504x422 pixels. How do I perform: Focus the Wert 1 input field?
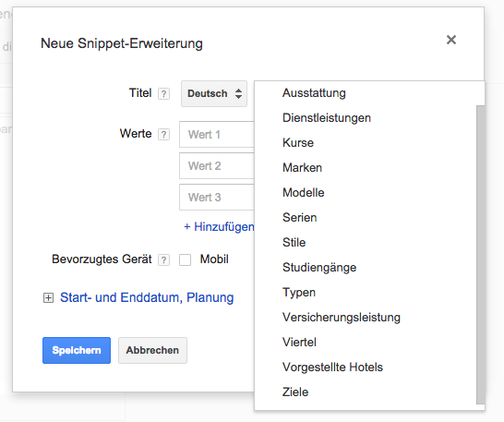(x=217, y=135)
